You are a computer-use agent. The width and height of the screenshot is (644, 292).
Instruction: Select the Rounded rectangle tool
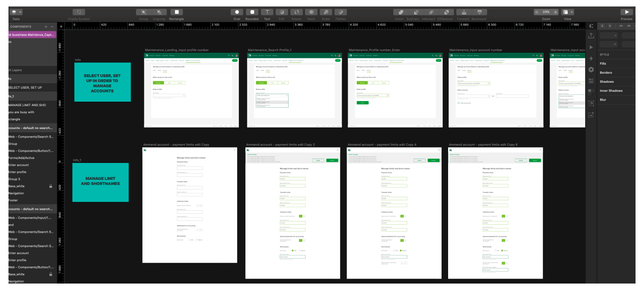(x=252, y=12)
